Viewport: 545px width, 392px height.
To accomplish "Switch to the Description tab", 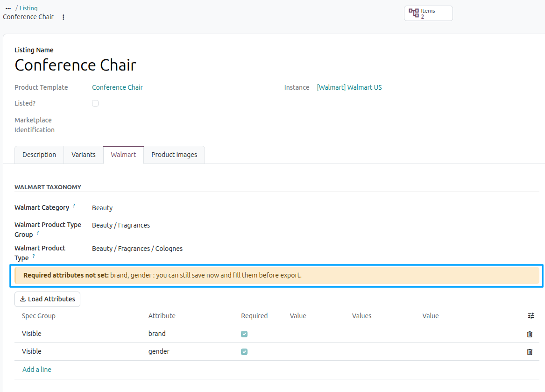I will click(39, 155).
